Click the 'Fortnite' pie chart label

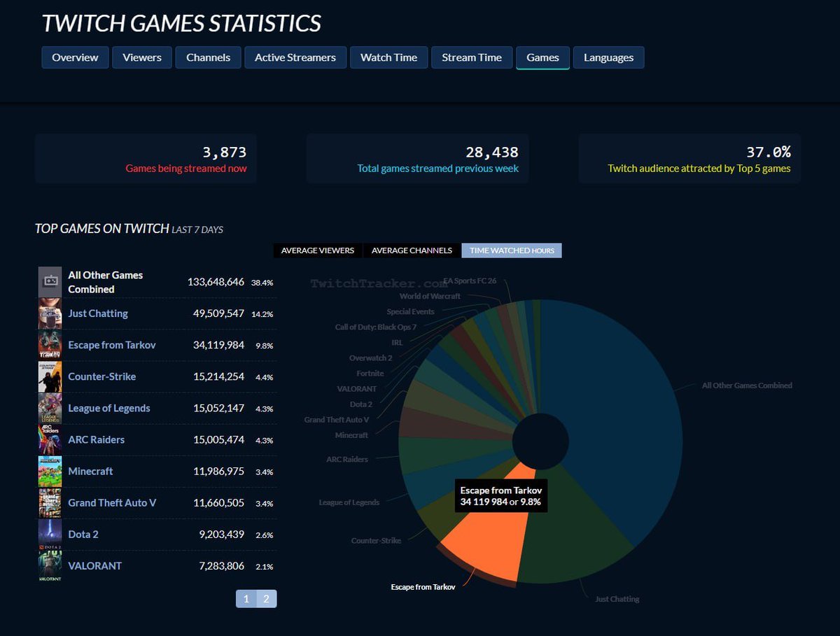[x=370, y=374]
